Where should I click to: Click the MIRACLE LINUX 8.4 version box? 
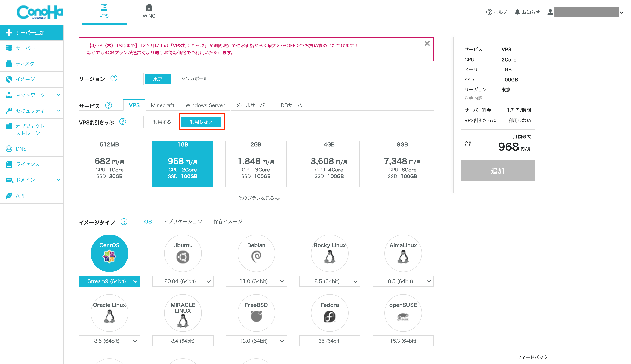183,341
